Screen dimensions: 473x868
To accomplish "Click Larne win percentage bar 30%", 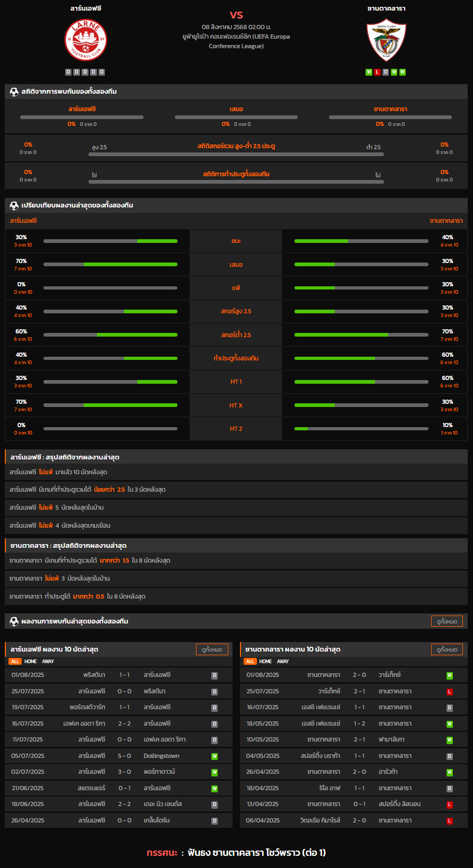I will 110,241.
